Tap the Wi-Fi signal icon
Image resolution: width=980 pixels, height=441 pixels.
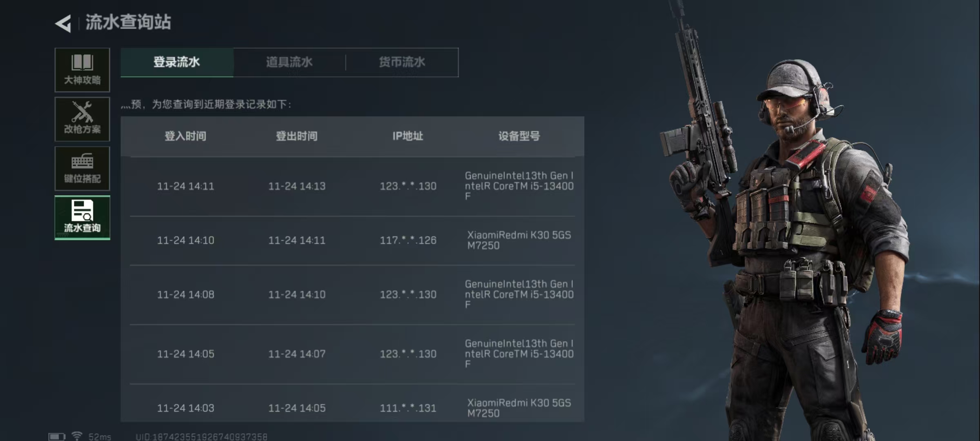(77, 436)
